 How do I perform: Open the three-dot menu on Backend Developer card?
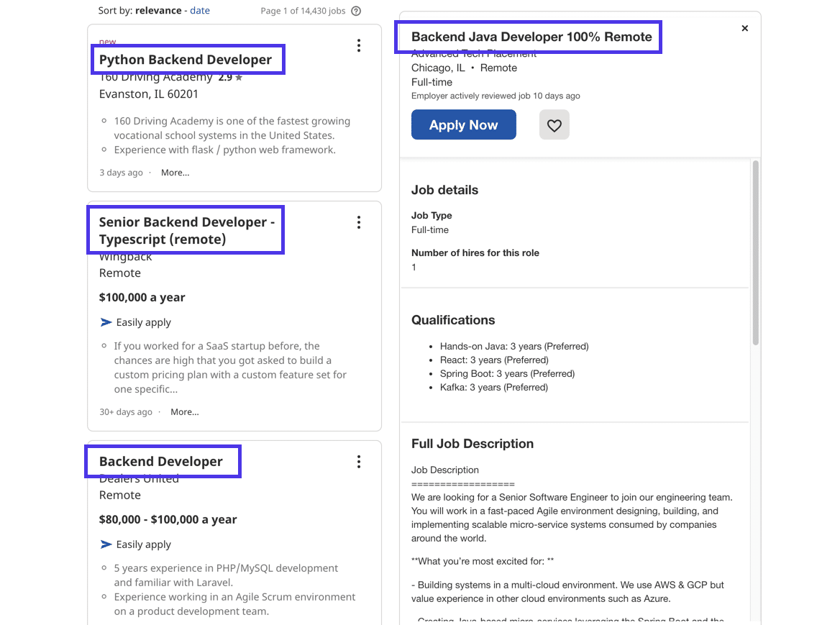tap(359, 461)
